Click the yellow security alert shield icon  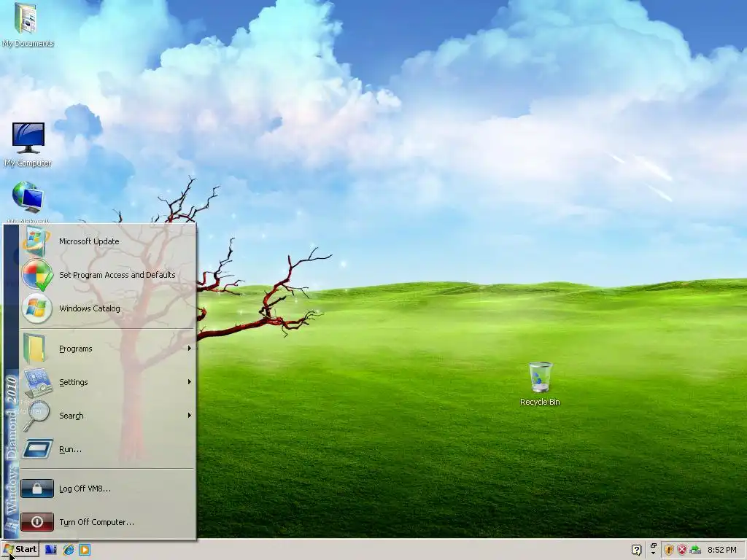669,550
